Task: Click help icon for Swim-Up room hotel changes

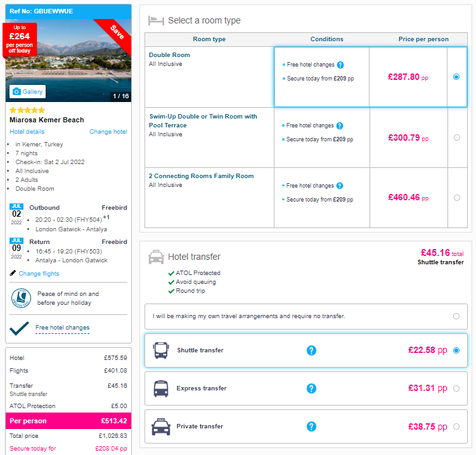Action: click(x=340, y=125)
